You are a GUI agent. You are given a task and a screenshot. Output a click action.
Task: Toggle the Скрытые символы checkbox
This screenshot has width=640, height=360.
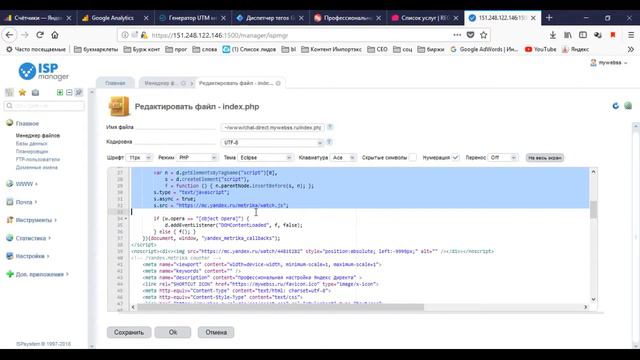click(x=413, y=158)
